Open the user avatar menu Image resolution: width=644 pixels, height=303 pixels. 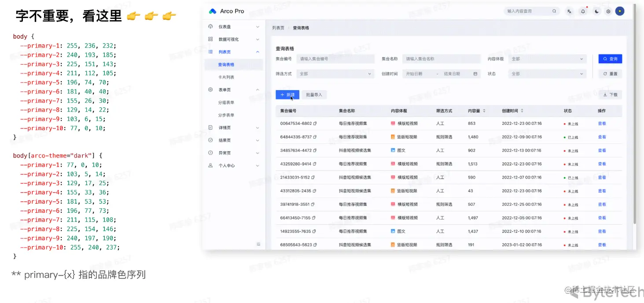click(x=620, y=11)
